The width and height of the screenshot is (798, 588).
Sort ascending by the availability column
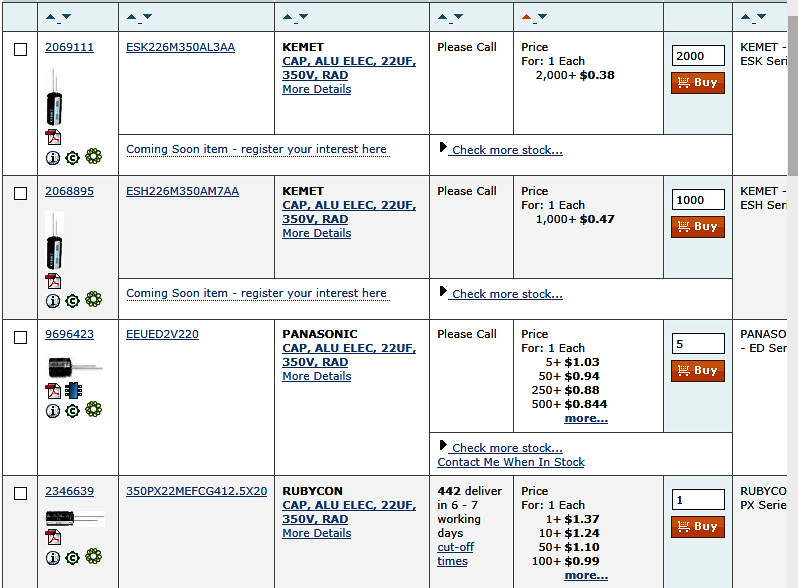point(443,17)
